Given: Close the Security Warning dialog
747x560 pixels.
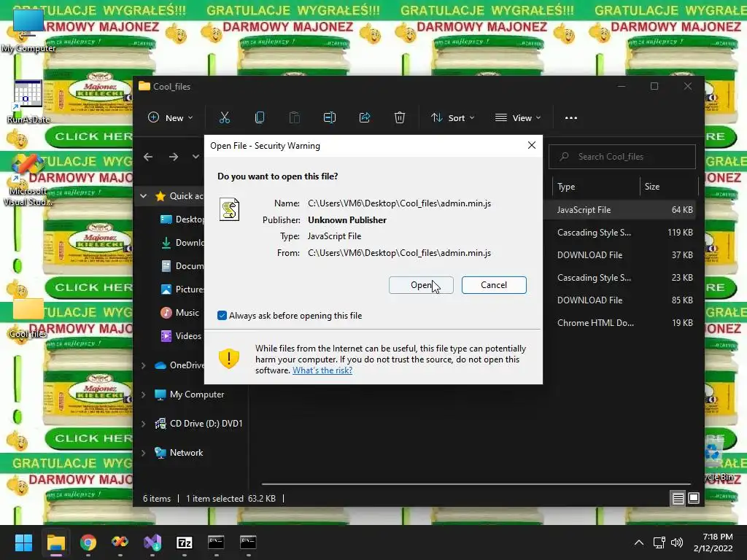Looking at the screenshot, I should pos(532,145).
